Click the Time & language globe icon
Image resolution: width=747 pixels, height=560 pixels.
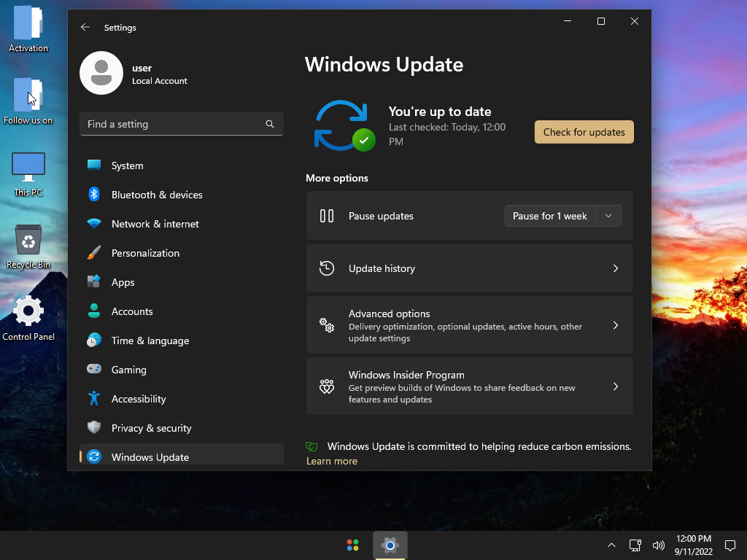pyautogui.click(x=94, y=340)
